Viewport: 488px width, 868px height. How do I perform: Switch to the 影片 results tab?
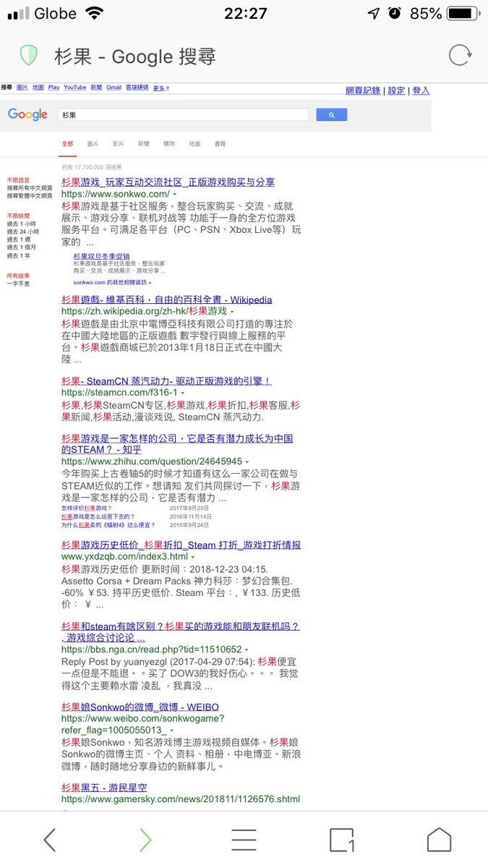click(x=118, y=144)
